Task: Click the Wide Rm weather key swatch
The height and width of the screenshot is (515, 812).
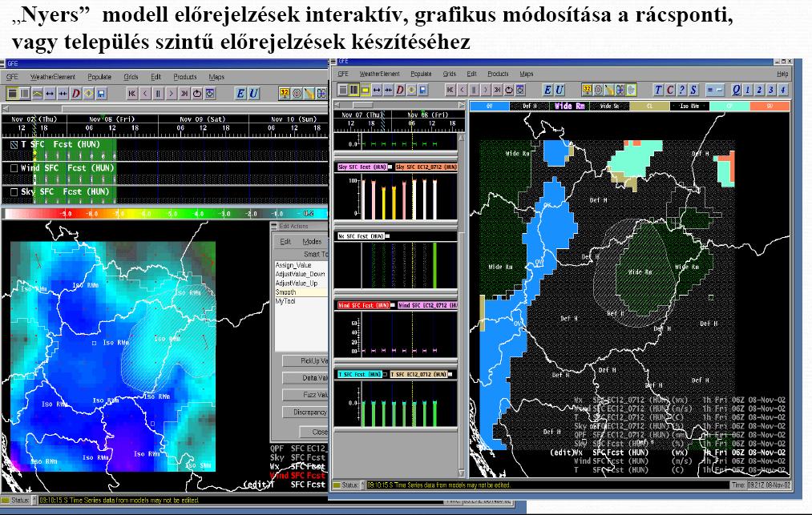Action: 569,106
